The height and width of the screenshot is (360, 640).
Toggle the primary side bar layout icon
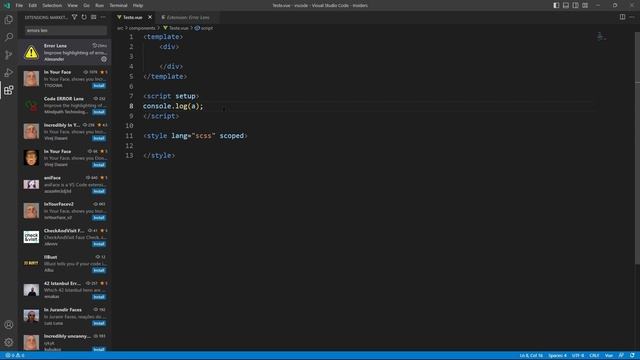pos(556,5)
